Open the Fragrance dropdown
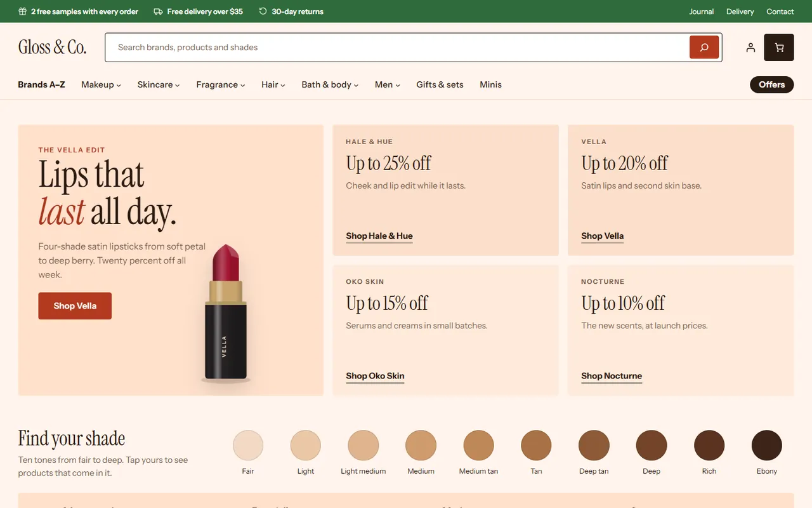The height and width of the screenshot is (508, 812). 221,84
